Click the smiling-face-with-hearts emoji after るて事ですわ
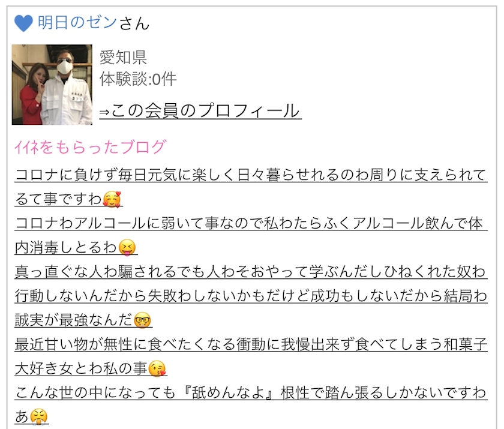Image resolution: width=504 pixels, height=429 pixels. pos(112,200)
